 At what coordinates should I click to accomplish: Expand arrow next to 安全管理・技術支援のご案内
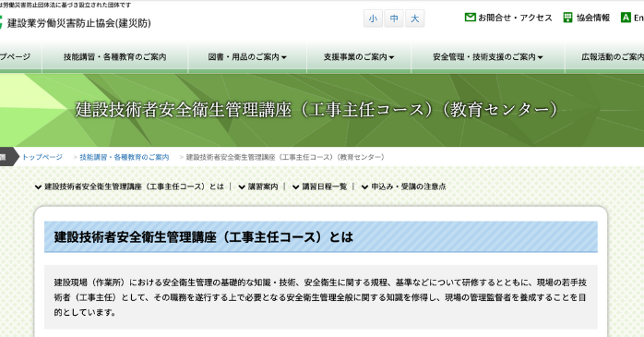(x=540, y=57)
